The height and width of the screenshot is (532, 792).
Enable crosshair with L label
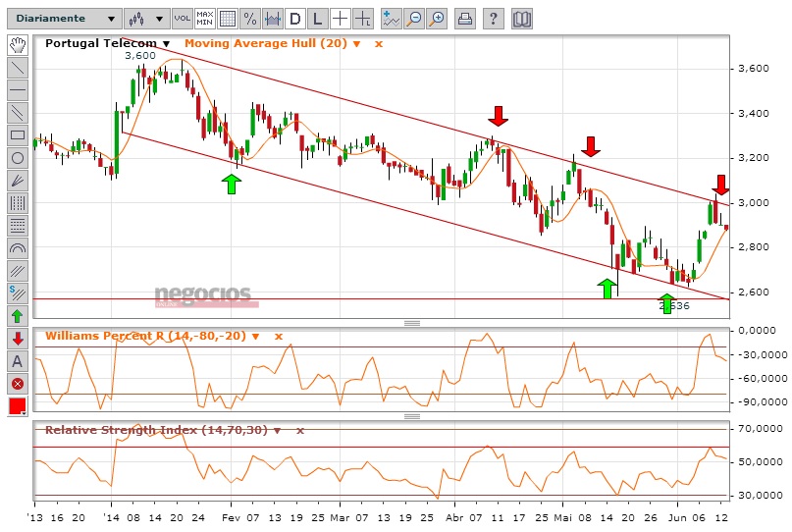tap(363, 19)
